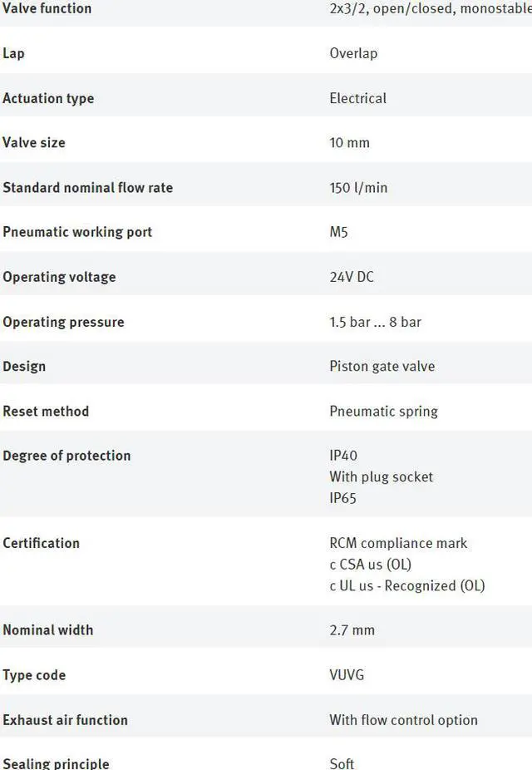The height and width of the screenshot is (770, 532).
Task: Select the Overlap value text
Action: coord(353,53)
